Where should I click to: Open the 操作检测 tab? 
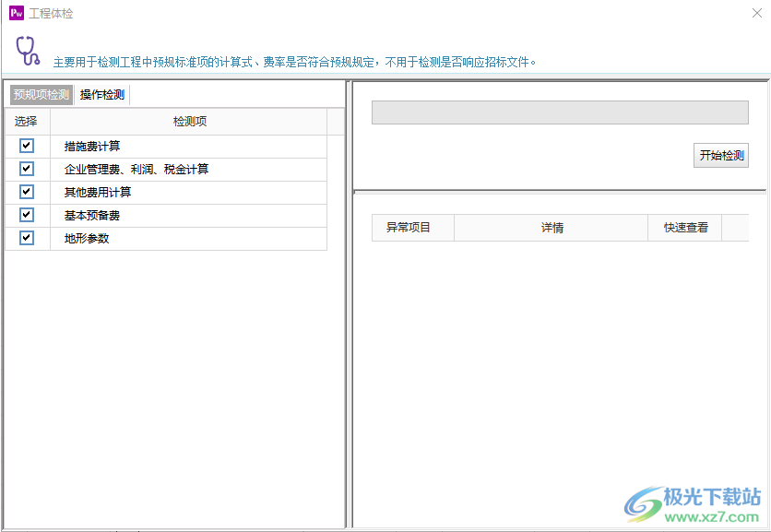(x=102, y=94)
